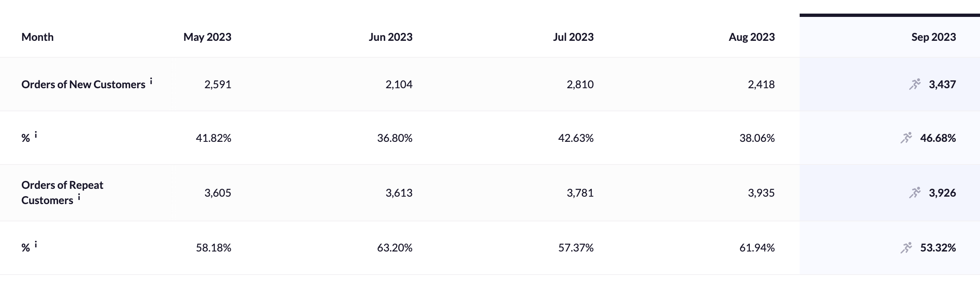This screenshot has width=980, height=282.
Task: Click info icon beside Orders of Repeat Customers
Action: [x=79, y=197]
